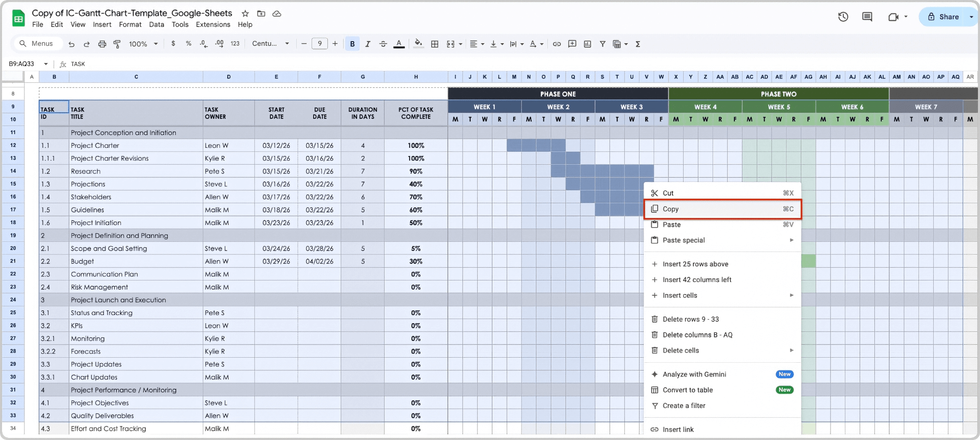
Task: Select Insert 42 columns left
Action: click(x=722, y=280)
